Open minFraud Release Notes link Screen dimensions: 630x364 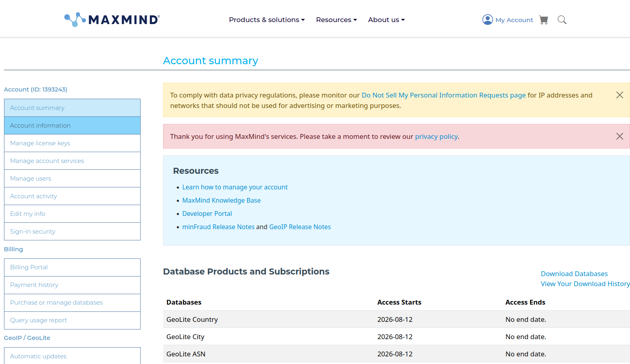click(218, 227)
